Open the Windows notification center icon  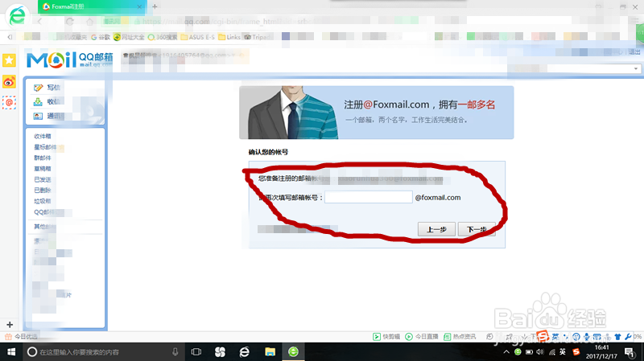630,352
